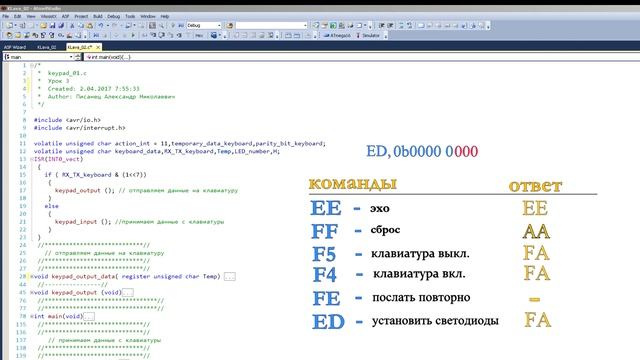Click the 'keypad_input ();' call line

point(83,222)
